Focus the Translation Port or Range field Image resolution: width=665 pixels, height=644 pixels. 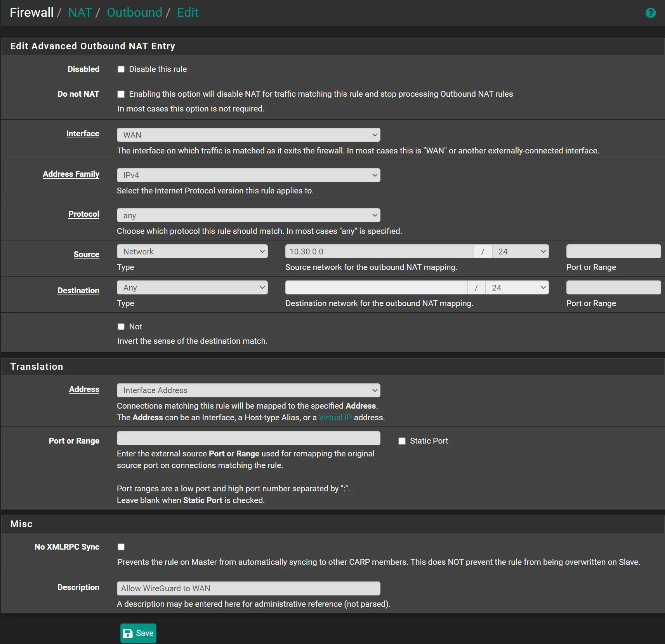248,438
